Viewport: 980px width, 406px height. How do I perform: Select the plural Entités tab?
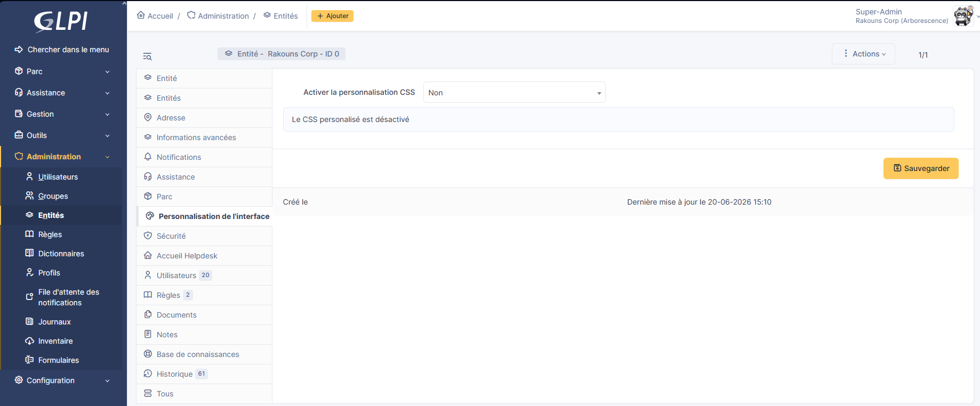(204, 98)
